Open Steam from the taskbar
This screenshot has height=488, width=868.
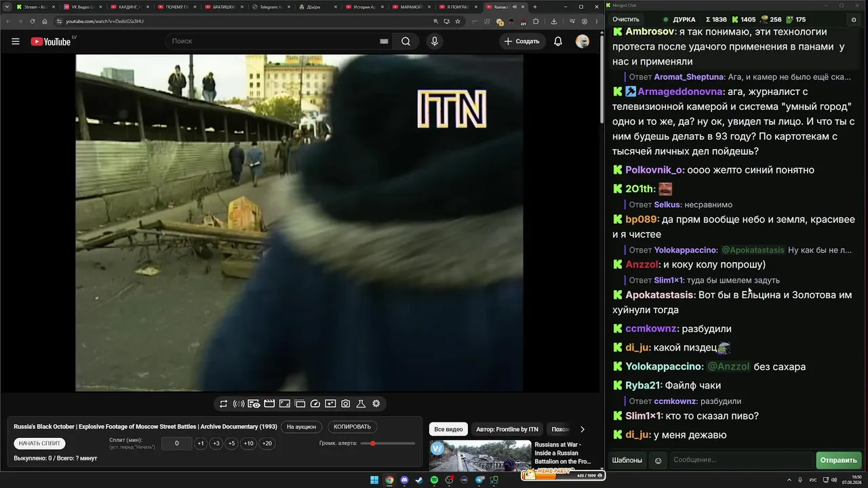coord(419,481)
